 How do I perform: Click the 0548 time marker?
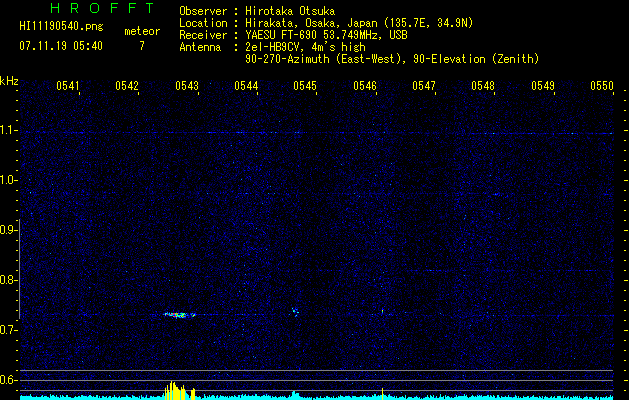483,85
